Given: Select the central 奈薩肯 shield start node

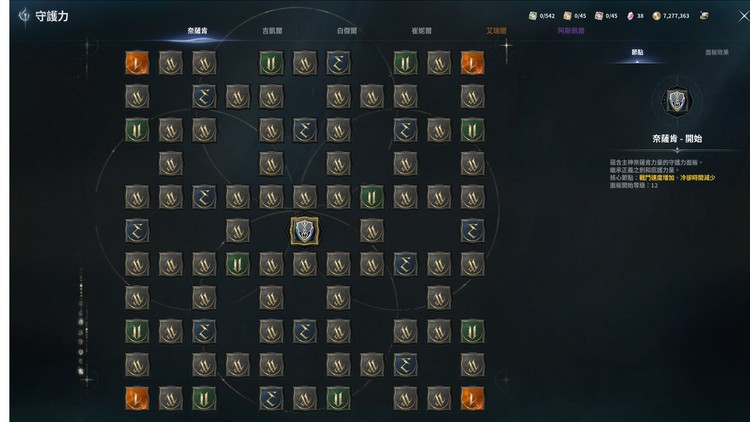Looking at the screenshot, I should coord(305,231).
